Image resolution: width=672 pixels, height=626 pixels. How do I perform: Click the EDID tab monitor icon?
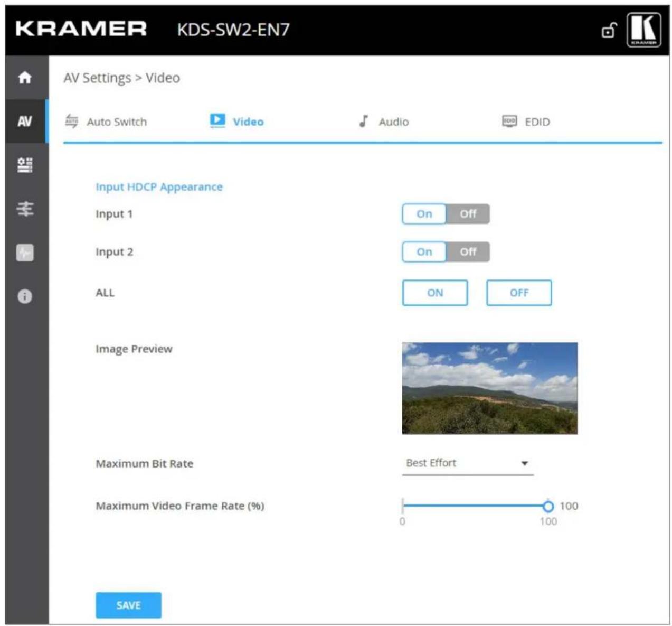[509, 121]
